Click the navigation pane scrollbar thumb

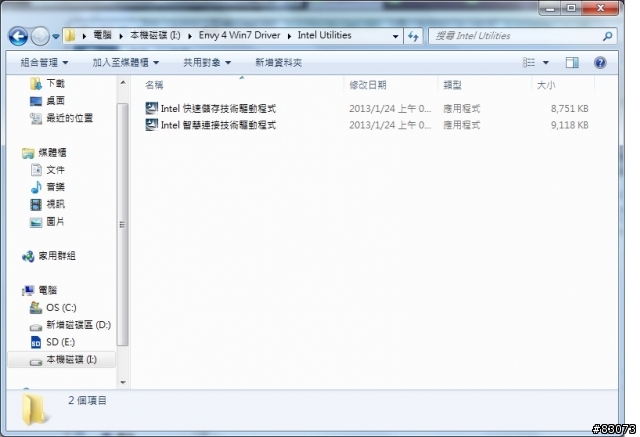122,225
